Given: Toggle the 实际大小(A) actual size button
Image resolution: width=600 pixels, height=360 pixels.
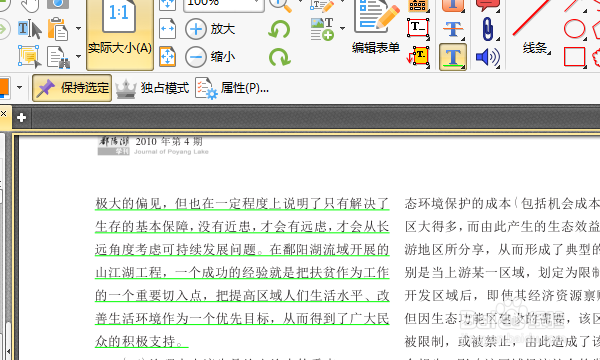Looking at the screenshot, I should tap(120, 34).
